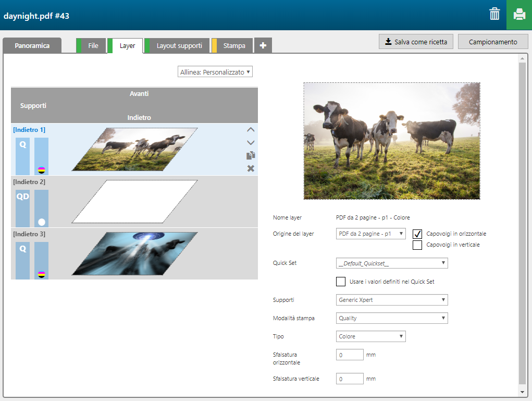Click the plus tab to add new
This screenshot has width=532, height=401.
click(263, 46)
